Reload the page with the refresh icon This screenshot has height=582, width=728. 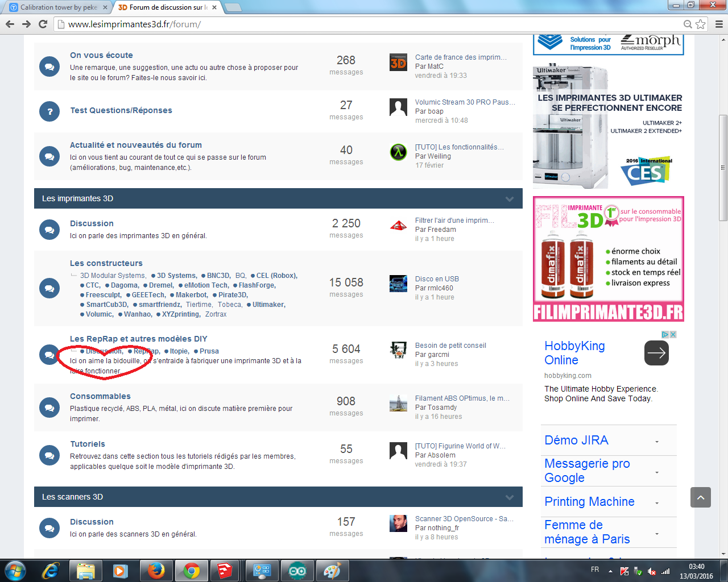43,24
